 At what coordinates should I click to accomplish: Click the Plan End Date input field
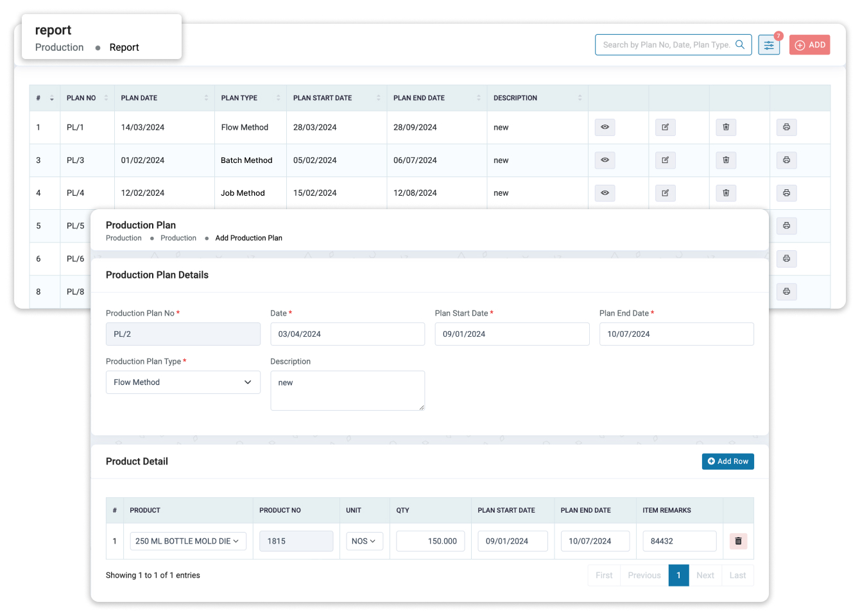pyautogui.click(x=676, y=334)
